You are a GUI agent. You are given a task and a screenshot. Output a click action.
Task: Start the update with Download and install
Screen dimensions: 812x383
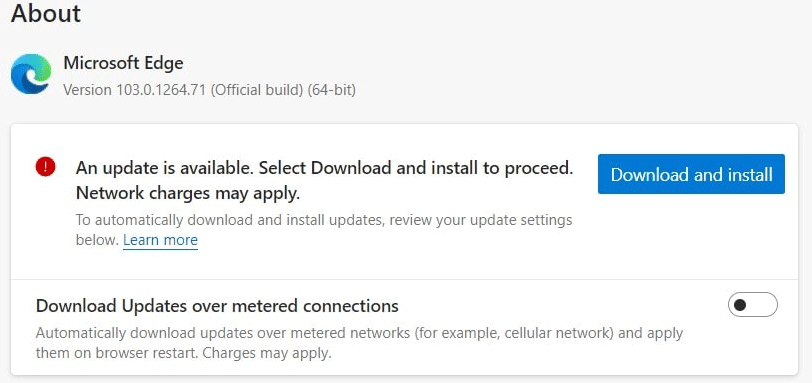691,174
